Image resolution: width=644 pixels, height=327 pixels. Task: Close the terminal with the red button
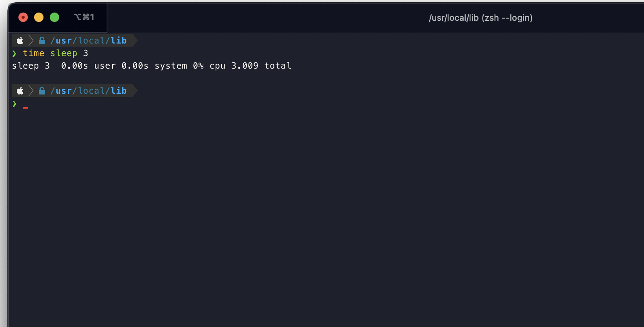point(23,17)
